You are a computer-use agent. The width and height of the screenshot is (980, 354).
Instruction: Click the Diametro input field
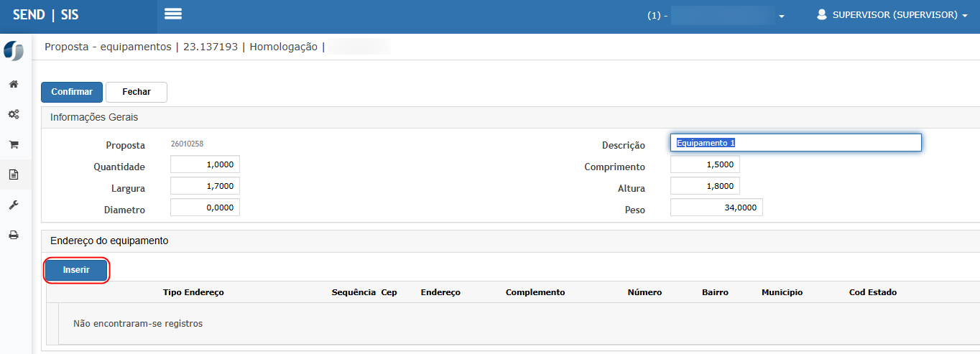(205, 208)
